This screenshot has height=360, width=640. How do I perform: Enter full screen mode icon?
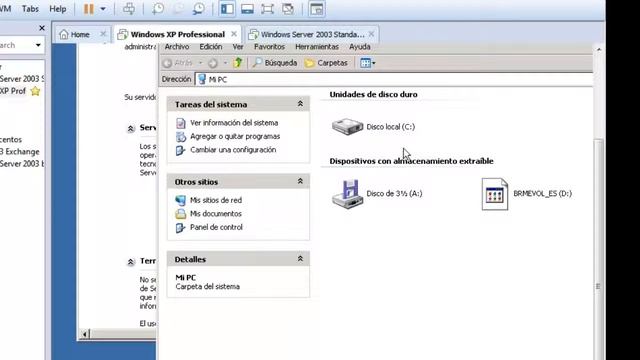pos(267,9)
